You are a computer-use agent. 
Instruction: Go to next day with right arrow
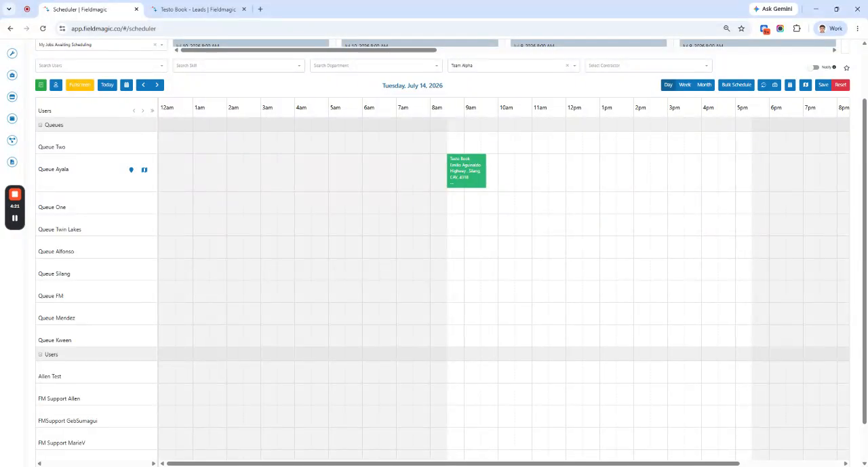coord(157,85)
